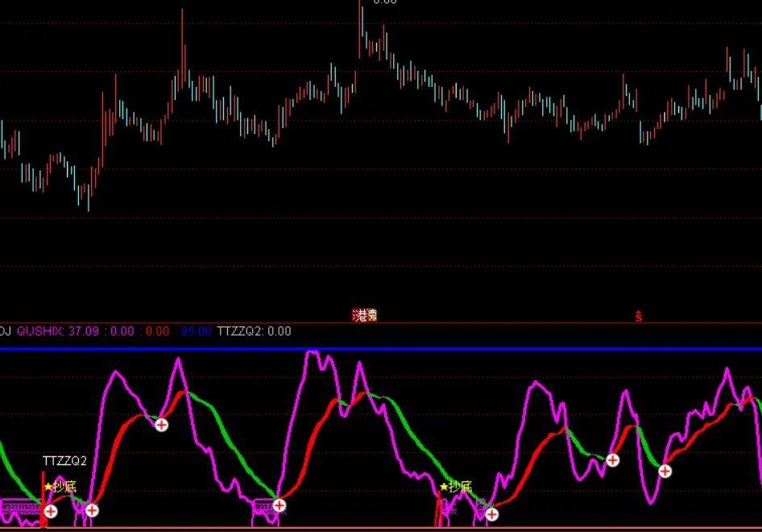This screenshot has width=762, height=532.
Task: Click the tallest red candlestick at the top of the price chart
Action: [x=360, y=29]
